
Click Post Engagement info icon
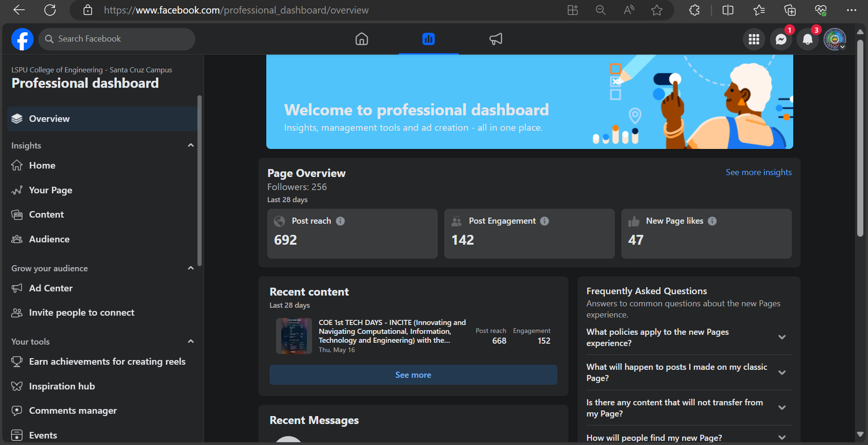point(545,221)
